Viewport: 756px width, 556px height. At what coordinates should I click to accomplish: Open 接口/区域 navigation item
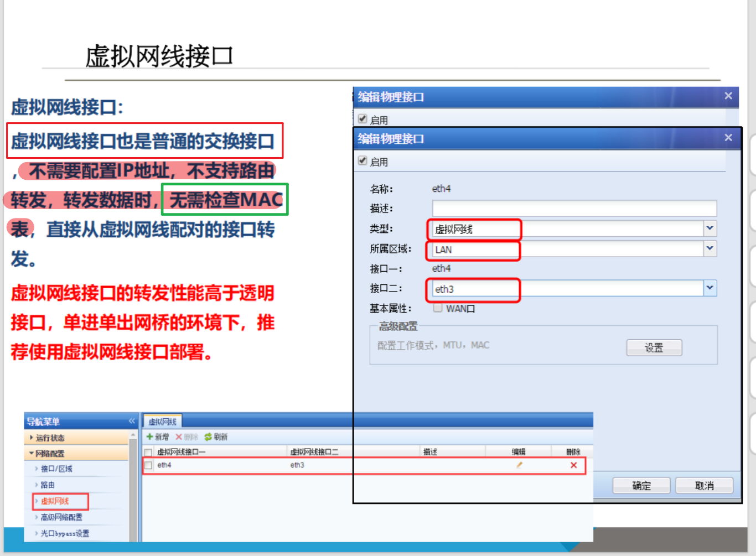point(56,469)
